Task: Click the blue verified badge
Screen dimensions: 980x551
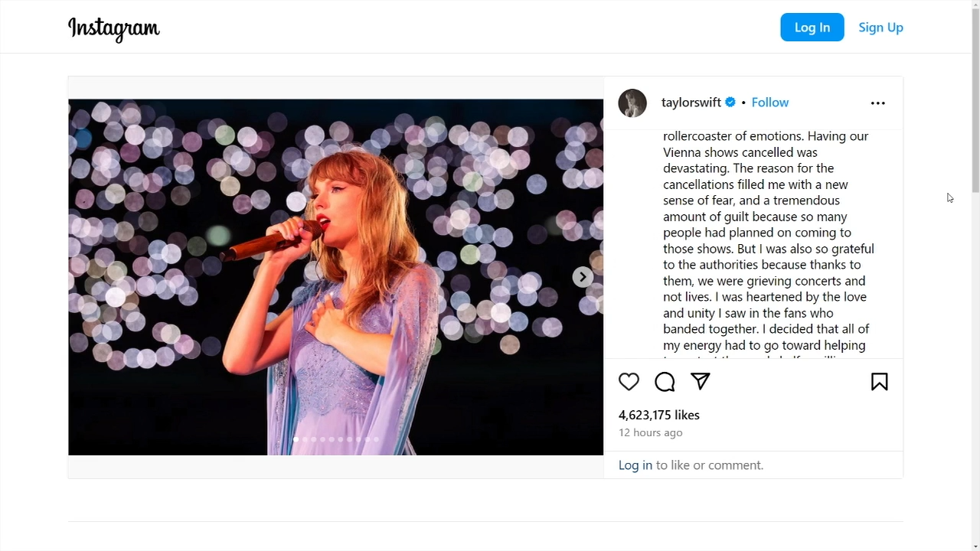Action: point(730,103)
